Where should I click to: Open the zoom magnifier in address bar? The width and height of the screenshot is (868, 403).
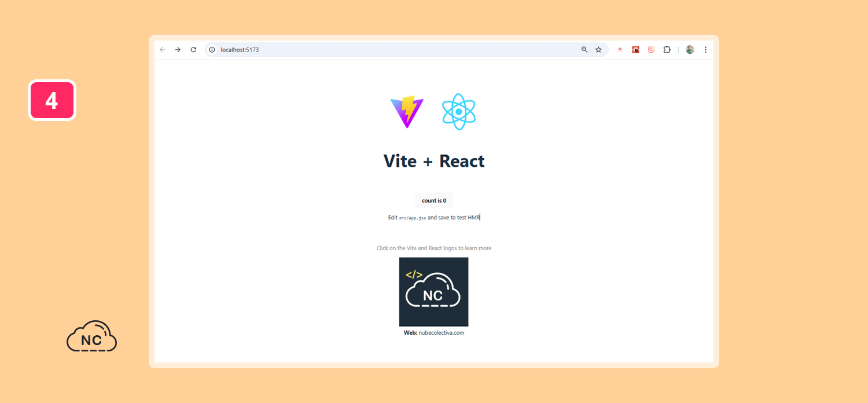click(x=584, y=50)
